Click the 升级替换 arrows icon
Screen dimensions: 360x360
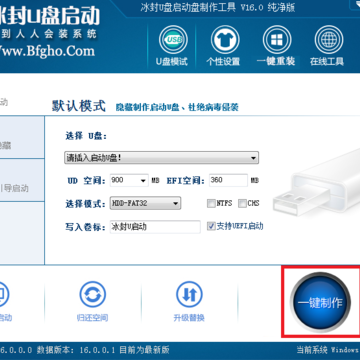189,295
